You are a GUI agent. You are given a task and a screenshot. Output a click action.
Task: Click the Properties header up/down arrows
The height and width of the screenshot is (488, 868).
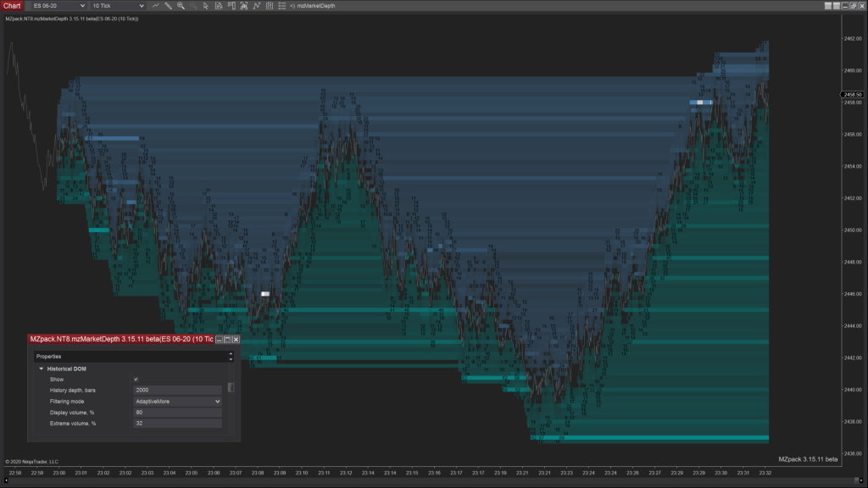(x=231, y=357)
